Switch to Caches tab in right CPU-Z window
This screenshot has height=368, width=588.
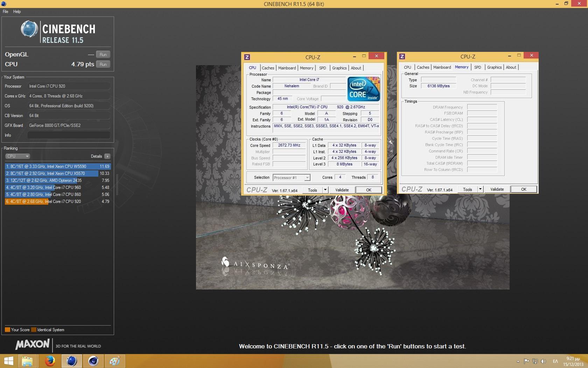(423, 67)
